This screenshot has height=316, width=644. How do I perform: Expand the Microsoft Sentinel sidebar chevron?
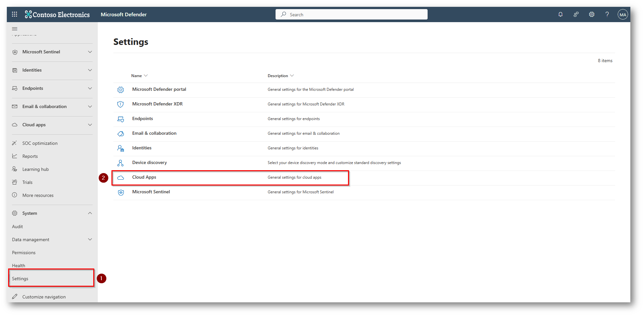[x=90, y=52]
